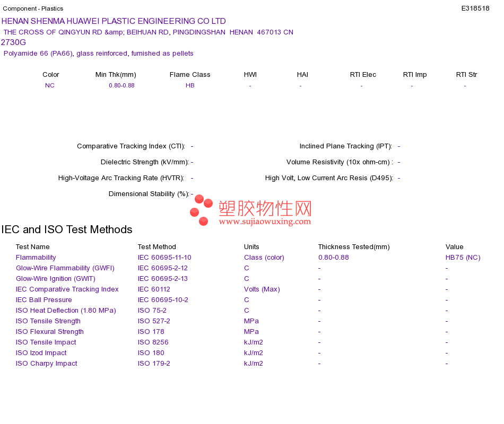Click test method ISO 8256
This screenshot has width=504, height=424.
pos(153,342)
